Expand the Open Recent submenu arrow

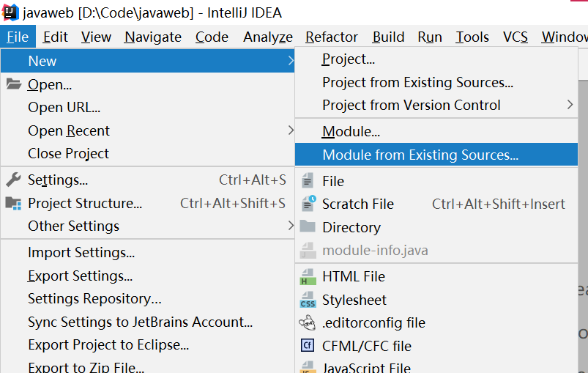pyautogui.click(x=291, y=130)
